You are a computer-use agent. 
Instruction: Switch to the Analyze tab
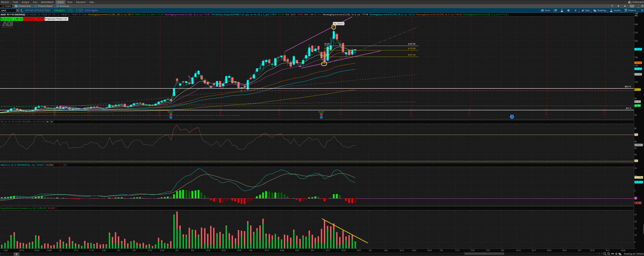[x=26, y=2]
